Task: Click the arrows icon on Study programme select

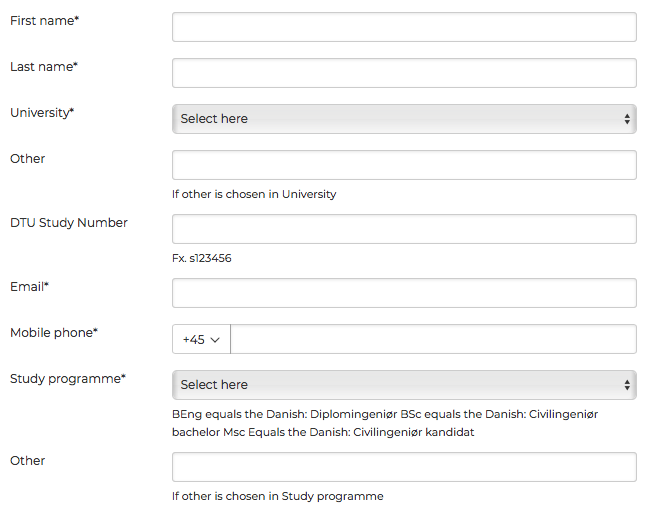Action: pos(627,385)
